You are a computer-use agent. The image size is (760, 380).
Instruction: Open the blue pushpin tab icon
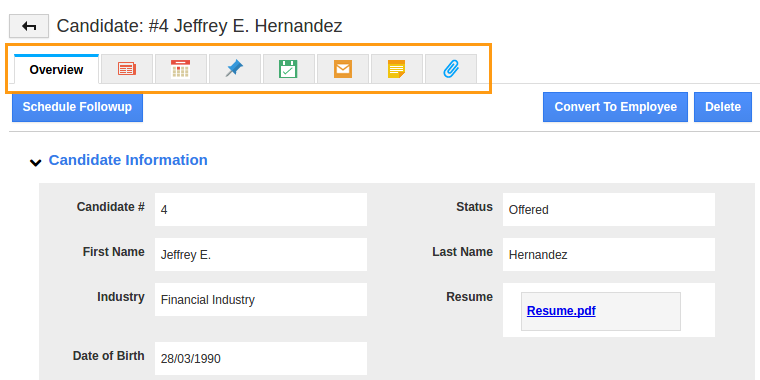click(235, 69)
